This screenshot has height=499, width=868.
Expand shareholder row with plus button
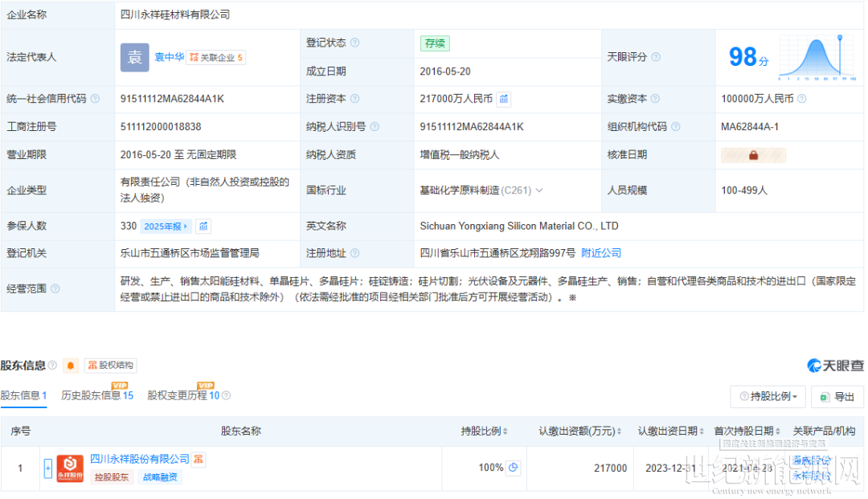tap(48, 468)
